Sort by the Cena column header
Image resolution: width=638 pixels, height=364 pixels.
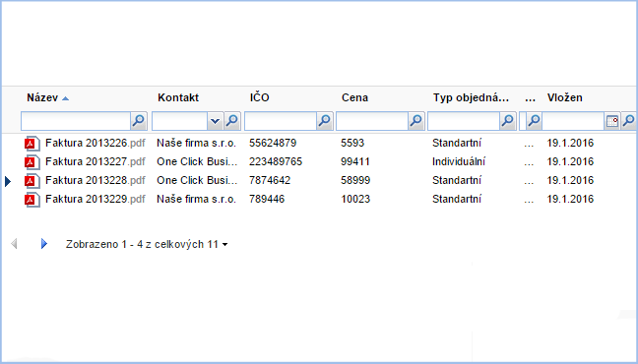[354, 97]
